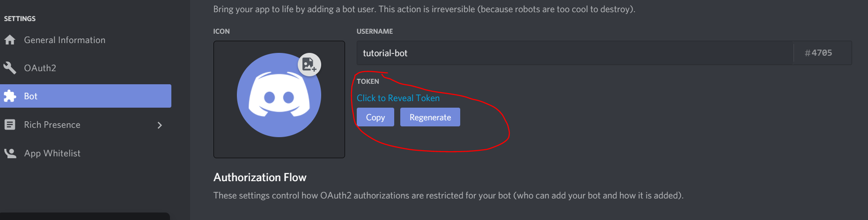Screen dimensions: 868x220
Task: Click the Authorization Flow heading
Action: tap(260, 177)
